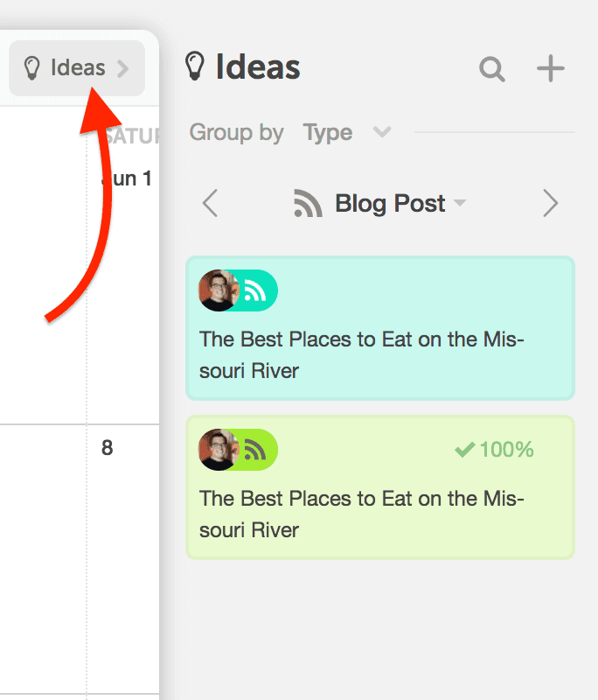This screenshot has height=700, width=598.
Task: Click the lightbulb icon beside Ideas heading
Action: [195, 66]
